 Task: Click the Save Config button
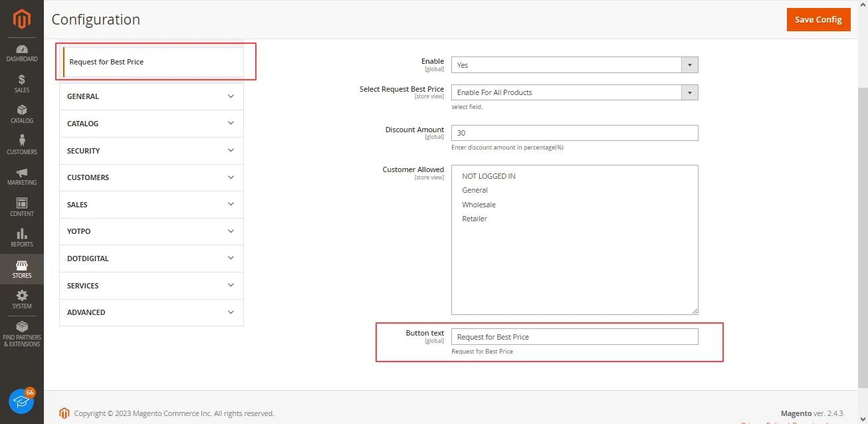tap(818, 19)
